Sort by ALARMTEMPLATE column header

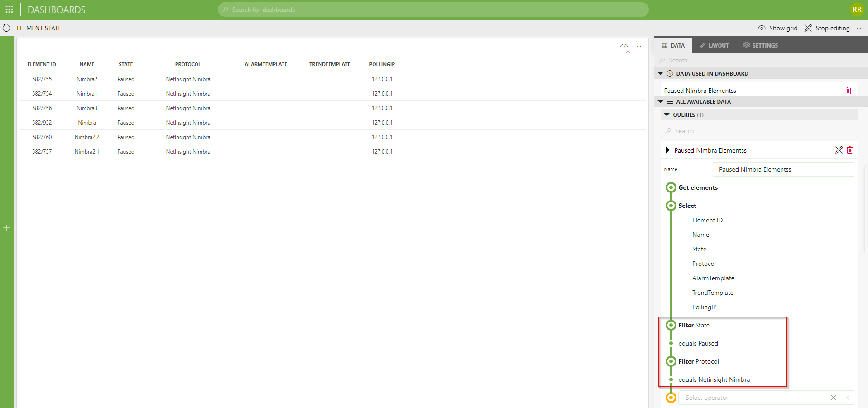[266, 64]
